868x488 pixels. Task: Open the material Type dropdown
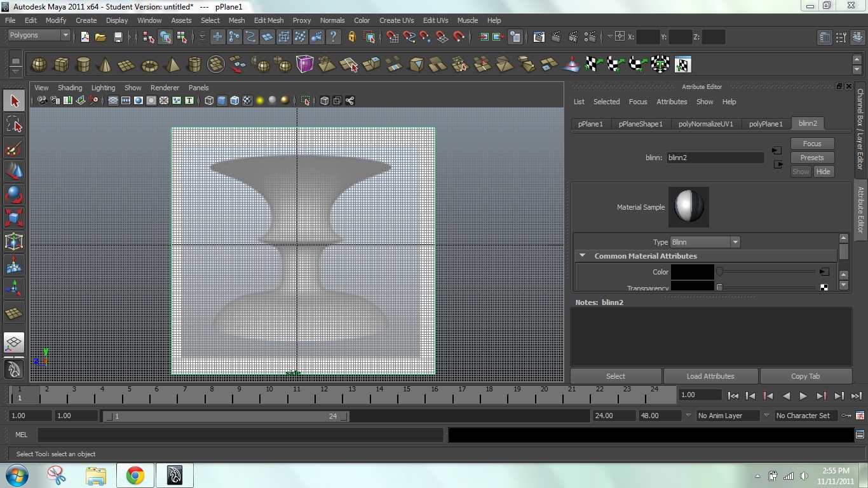705,242
